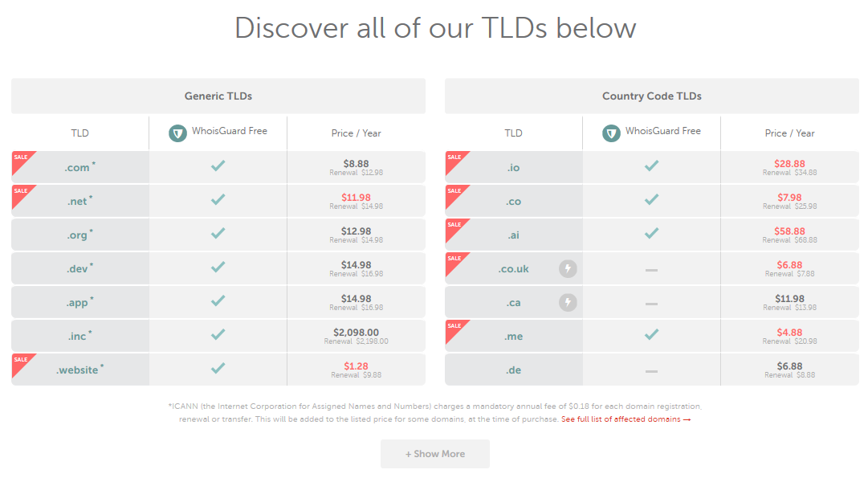Expand the list with Show More

pyautogui.click(x=435, y=454)
